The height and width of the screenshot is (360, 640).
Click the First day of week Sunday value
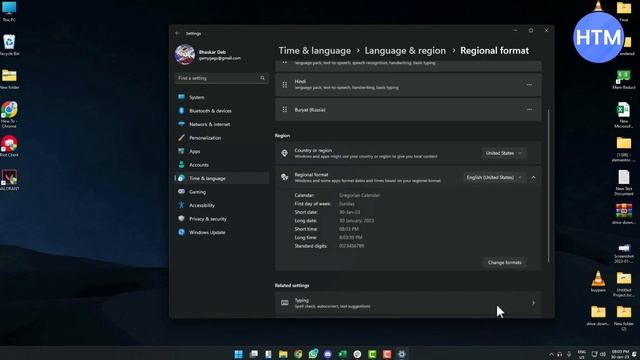(x=347, y=204)
